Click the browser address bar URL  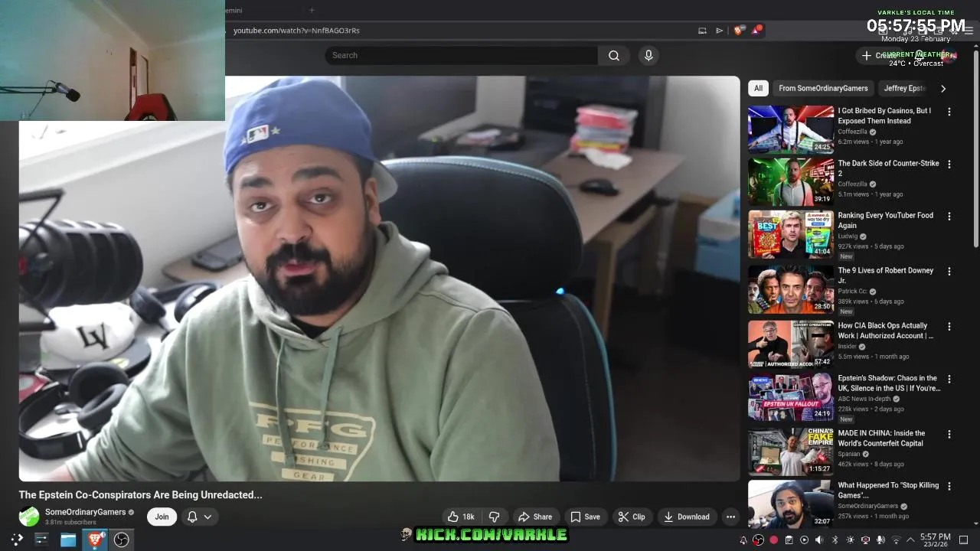(x=296, y=31)
